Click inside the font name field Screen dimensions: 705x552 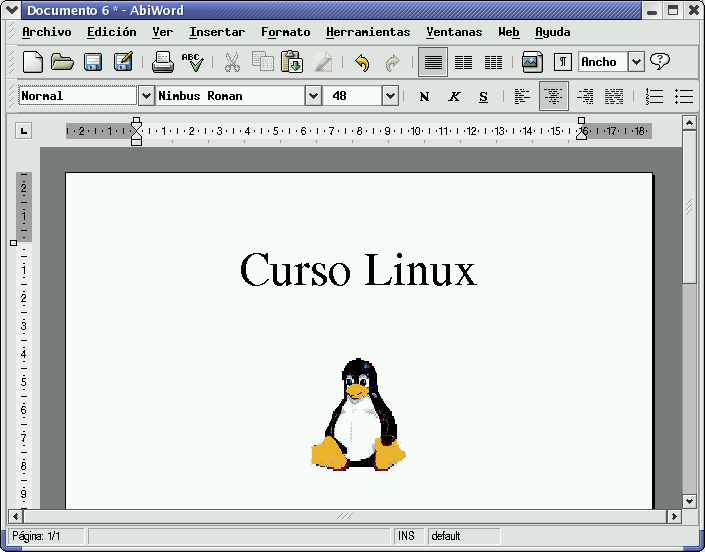(x=230, y=96)
